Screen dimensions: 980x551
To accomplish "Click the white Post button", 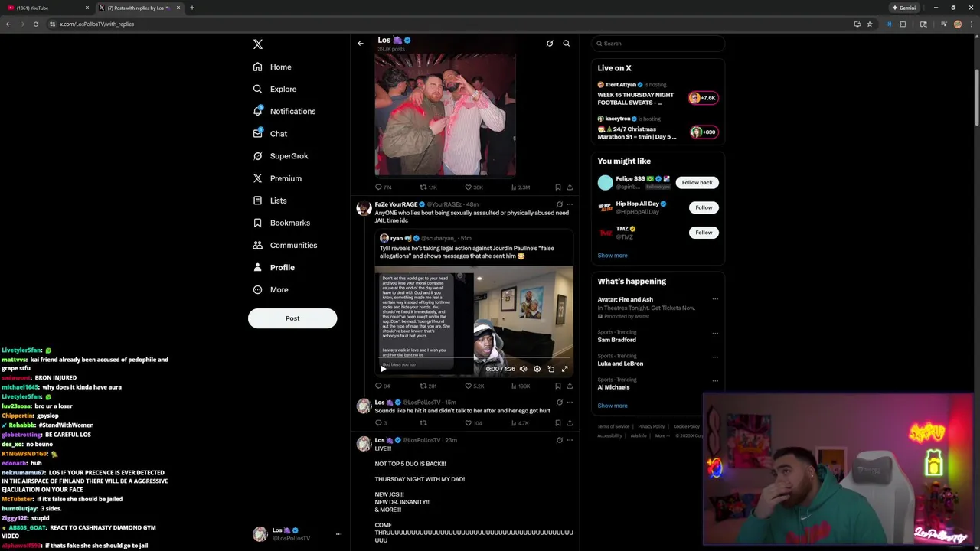I will point(292,318).
